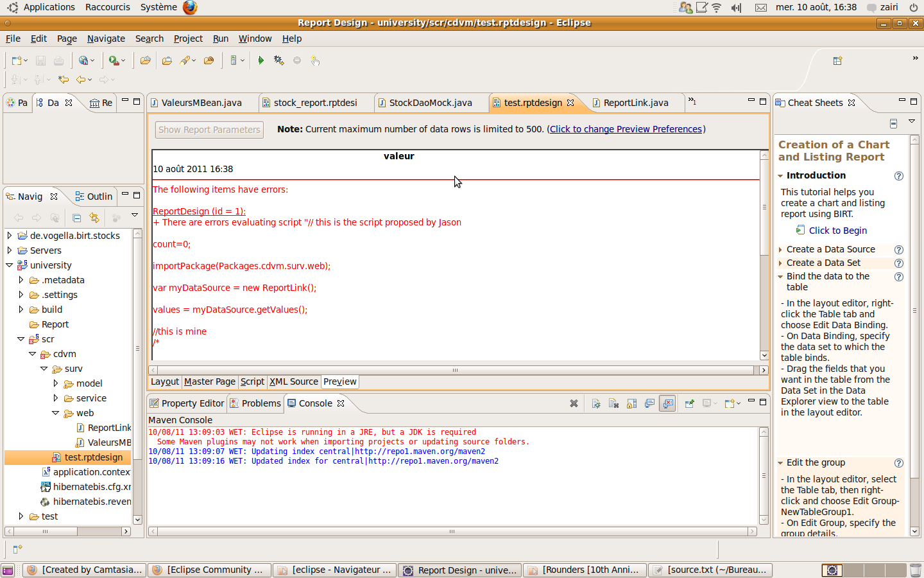
Task: Click the Show Report Parameters button
Action: pos(209,130)
